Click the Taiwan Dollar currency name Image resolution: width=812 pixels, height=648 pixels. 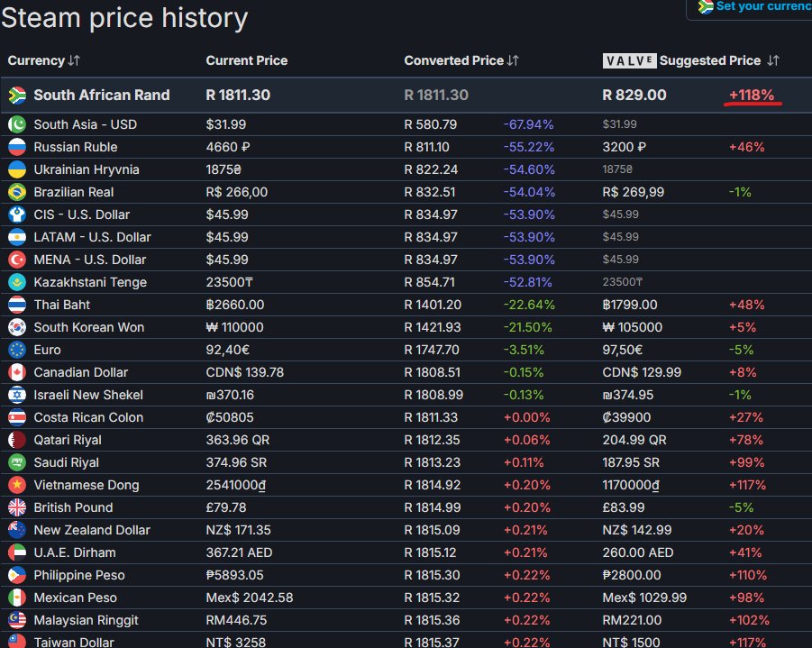74,643
